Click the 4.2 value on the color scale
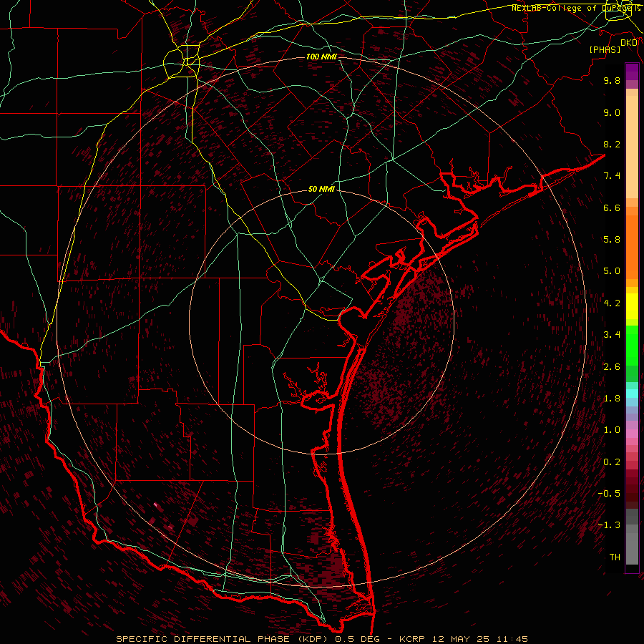Image resolution: width=644 pixels, height=644 pixels. pyautogui.click(x=612, y=303)
